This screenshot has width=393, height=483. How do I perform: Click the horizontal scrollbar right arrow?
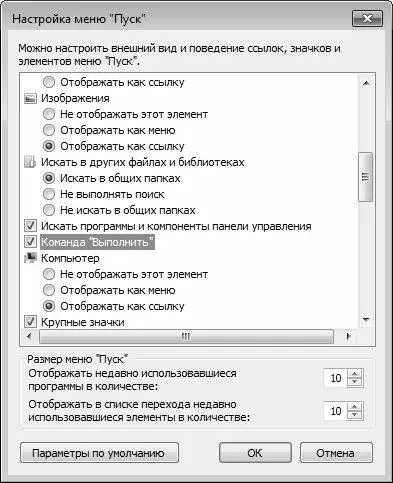tap(348, 336)
